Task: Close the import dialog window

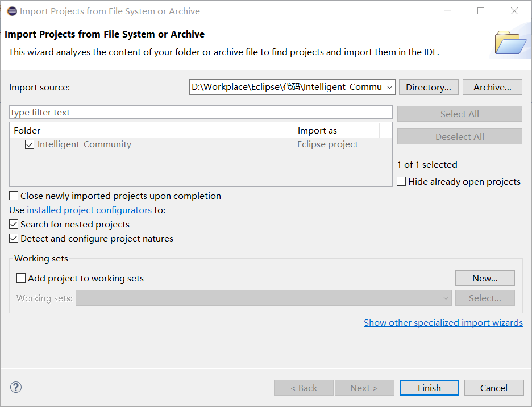Action: tap(514, 11)
